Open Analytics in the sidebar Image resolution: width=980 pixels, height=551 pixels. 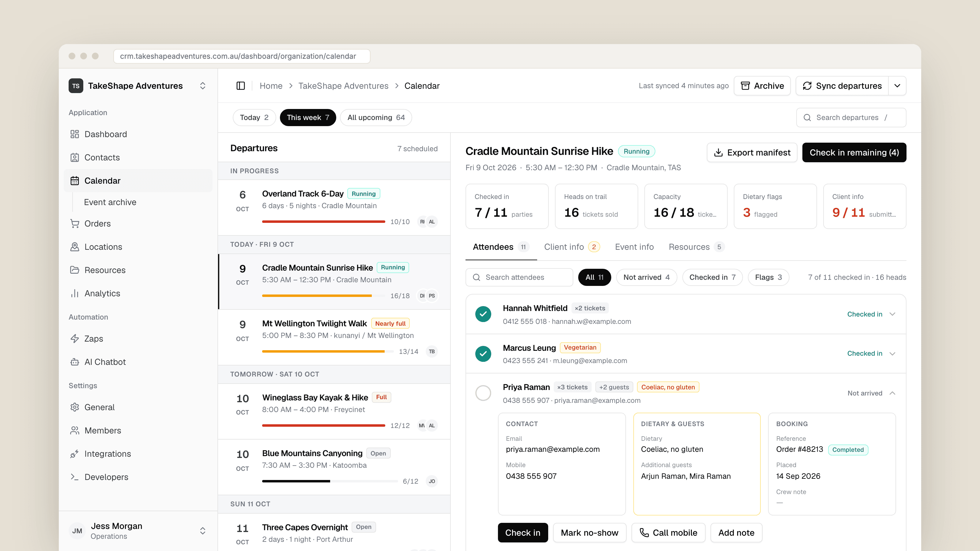point(138,293)
